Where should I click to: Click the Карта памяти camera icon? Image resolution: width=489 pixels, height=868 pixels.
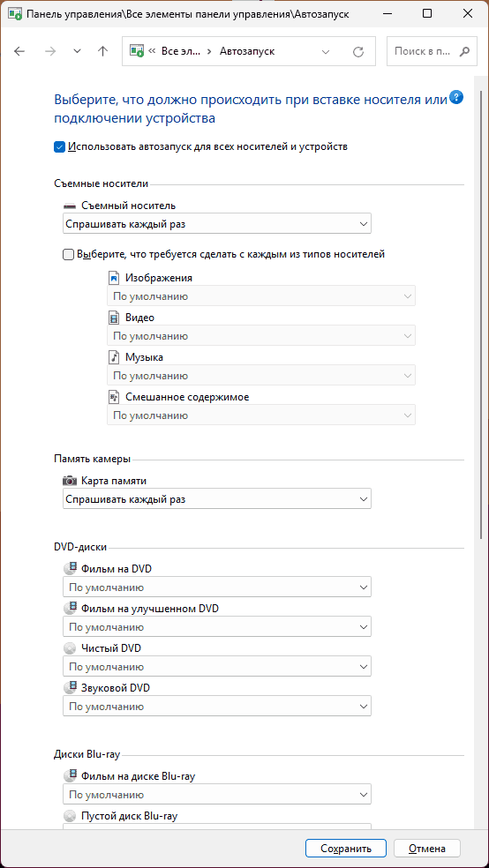click(70, 481)
